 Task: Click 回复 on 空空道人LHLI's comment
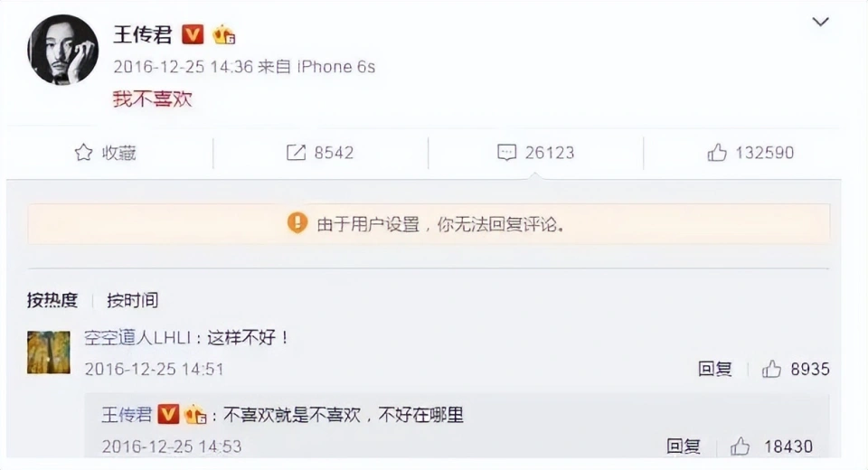pyautogui.click(x=714, y=369)
